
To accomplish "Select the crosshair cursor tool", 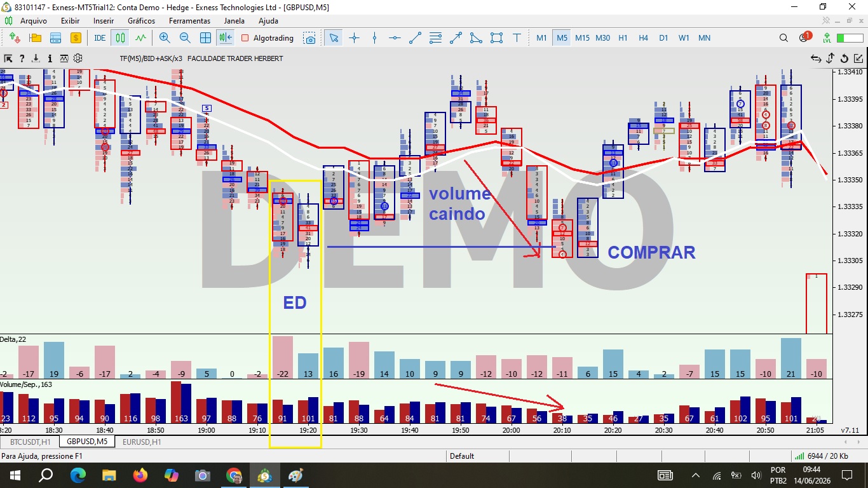I will (354, 38).
